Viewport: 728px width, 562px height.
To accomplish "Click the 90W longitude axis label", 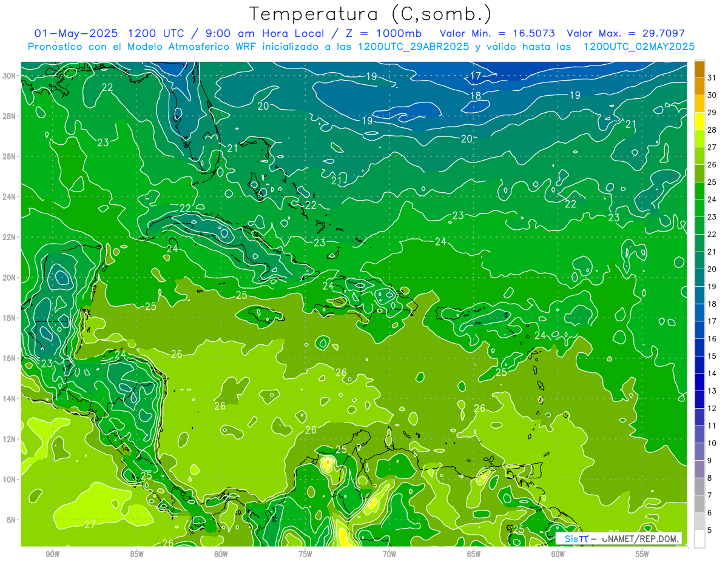I will coord(52,555).
